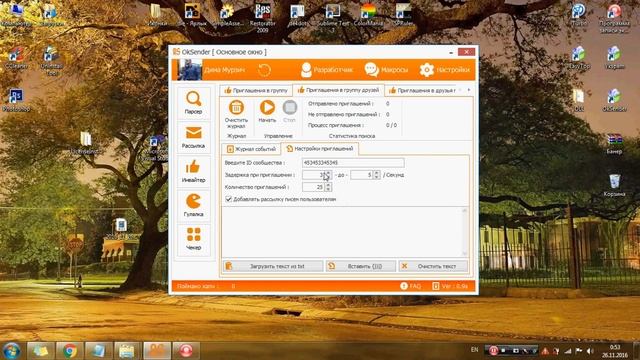The width and height of the screenshot is (640, 360).
Task: Open FAQ in the status bar
Action: pos(411,286)
